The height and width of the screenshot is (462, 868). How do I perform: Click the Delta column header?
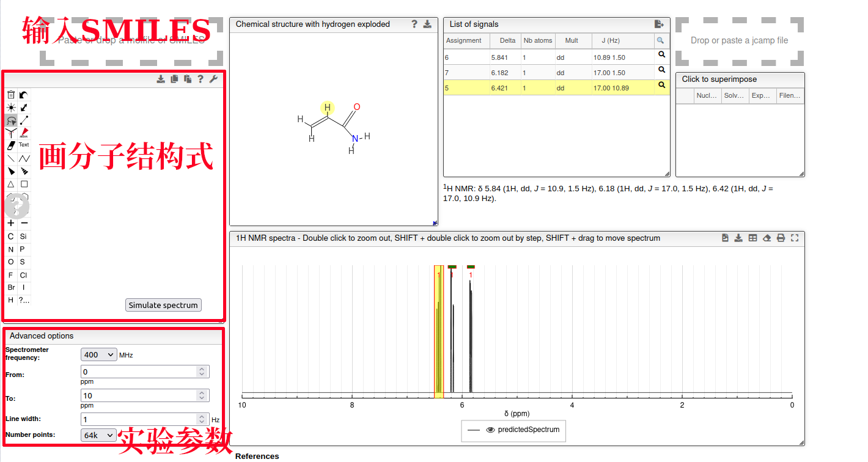coord(507,41)
